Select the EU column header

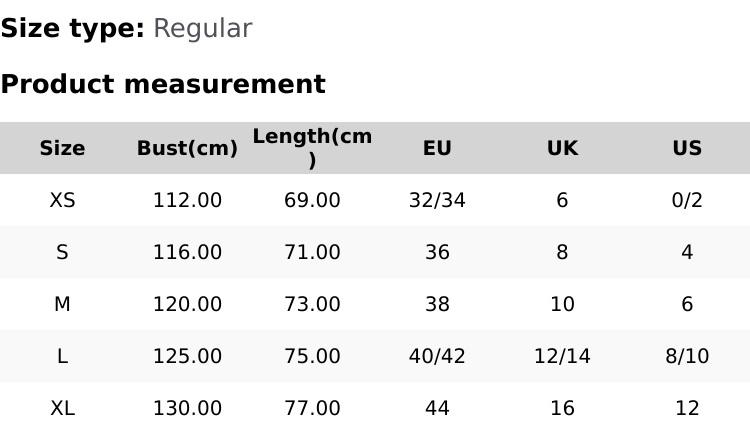(437, 148)
